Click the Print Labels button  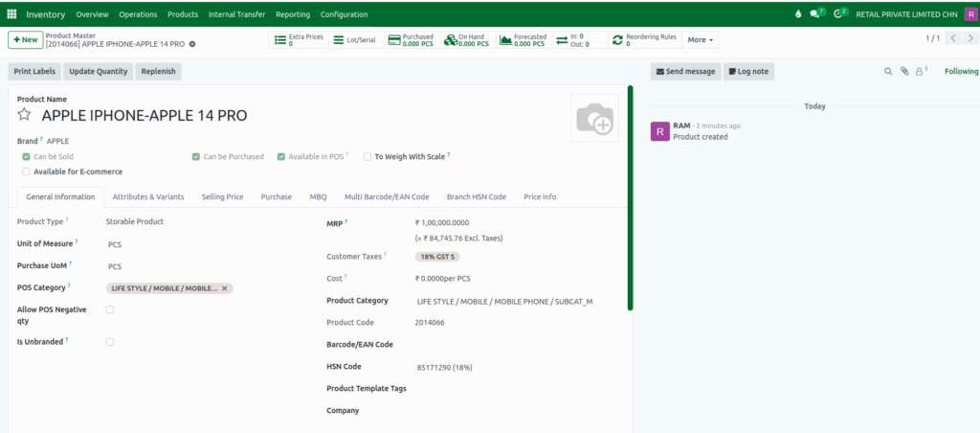pos(35,71)
